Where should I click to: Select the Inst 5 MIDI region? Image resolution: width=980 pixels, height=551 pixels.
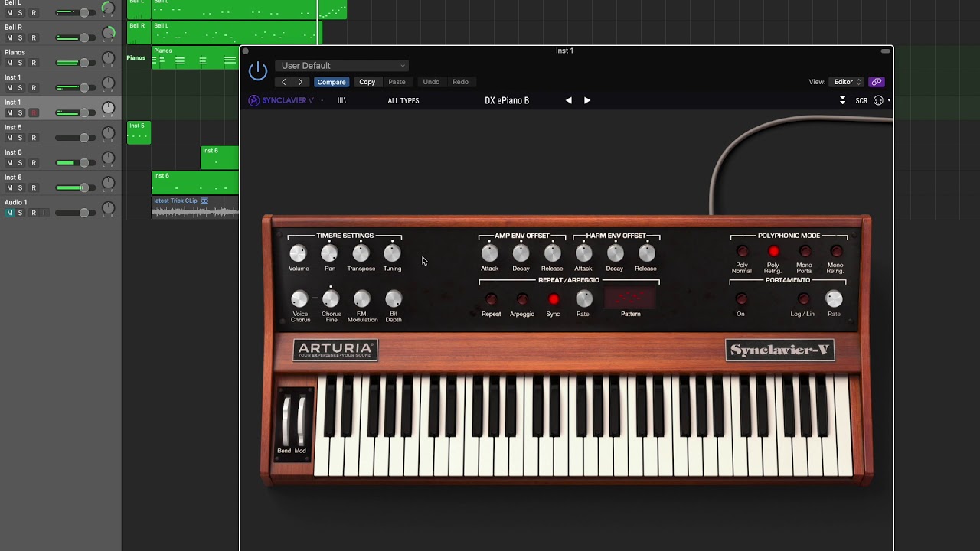[139, 132]
